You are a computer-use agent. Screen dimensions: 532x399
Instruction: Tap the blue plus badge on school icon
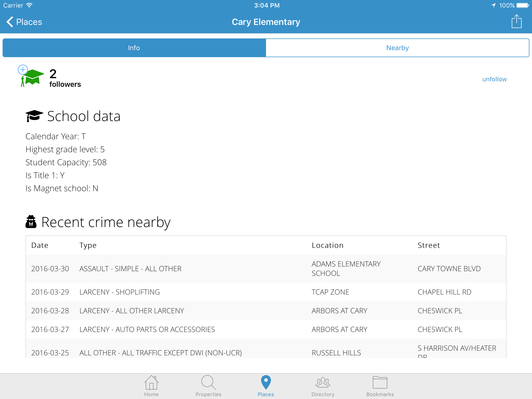pyautogui.click(x=23, y=70)
